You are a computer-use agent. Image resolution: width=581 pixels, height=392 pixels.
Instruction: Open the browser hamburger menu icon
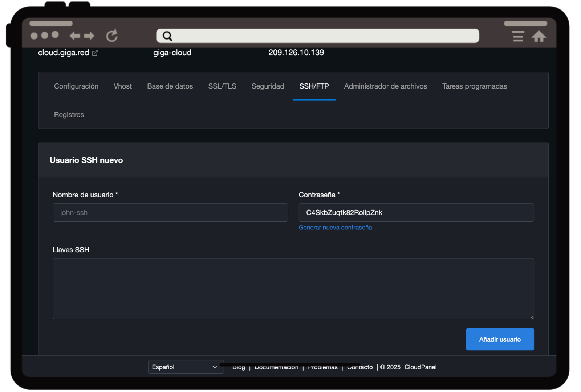[518, 36]
